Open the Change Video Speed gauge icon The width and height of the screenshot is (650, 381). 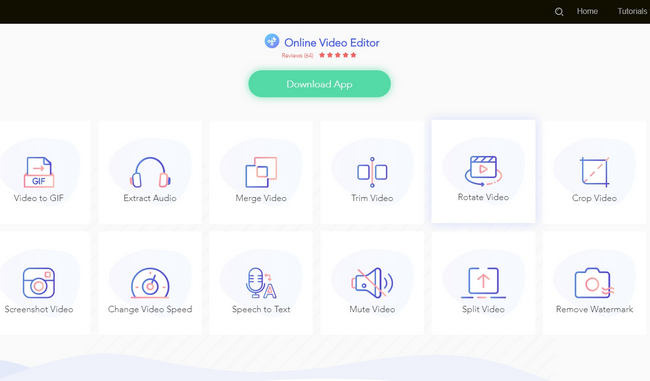tap(150, 283)
